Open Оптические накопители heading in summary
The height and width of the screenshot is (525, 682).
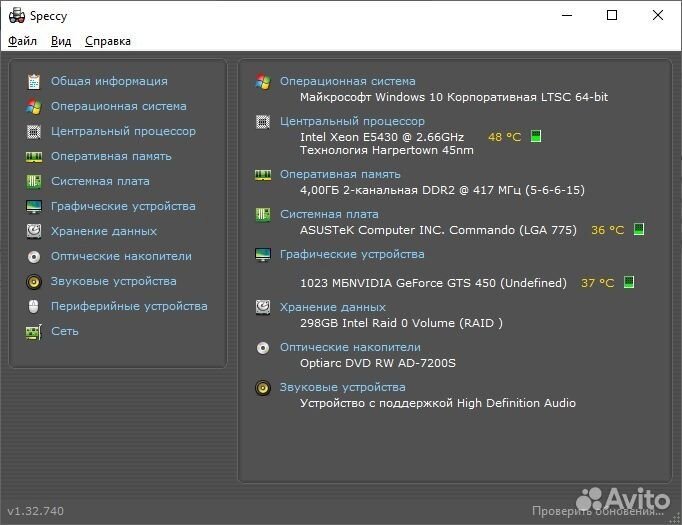[350, 347]
